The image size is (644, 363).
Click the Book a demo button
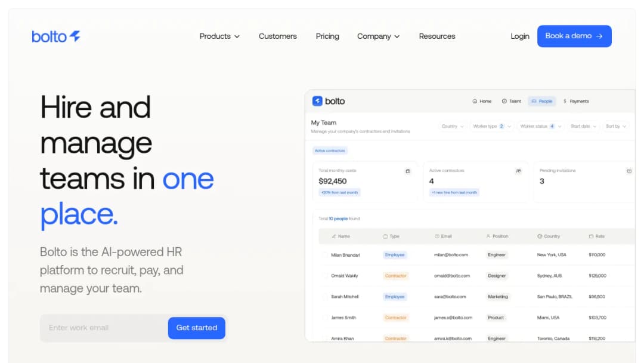pyautogui.click(x=574, y=36)
